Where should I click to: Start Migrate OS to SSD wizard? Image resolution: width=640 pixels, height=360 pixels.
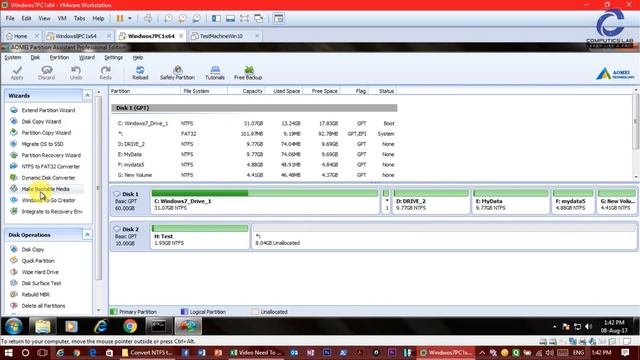[42, 144]
